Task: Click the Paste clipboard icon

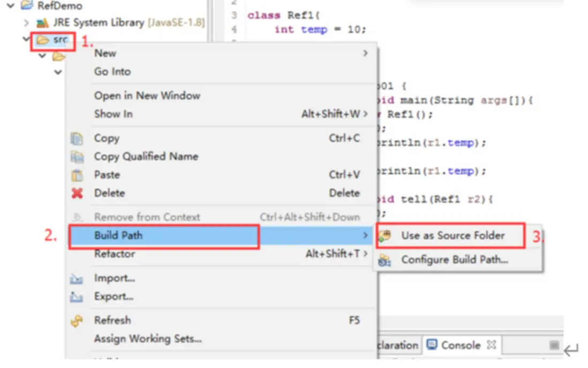Action: click(78, 175)
